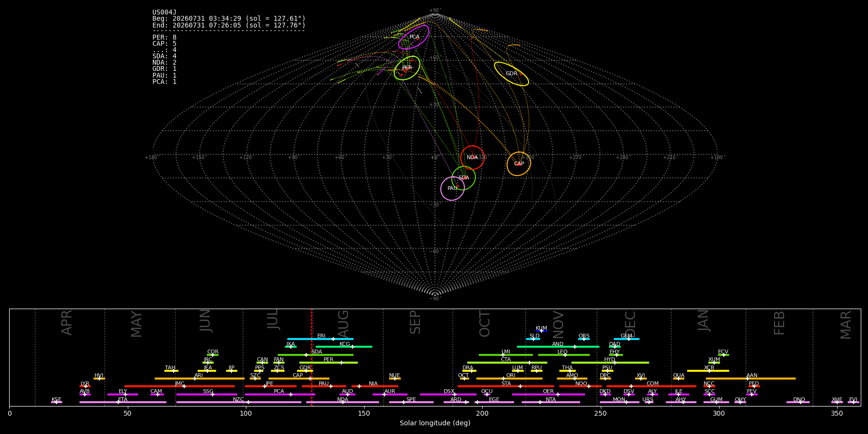Select the LYR shower bar in timeline
868x434 pixels.
[x=85, y=386]
